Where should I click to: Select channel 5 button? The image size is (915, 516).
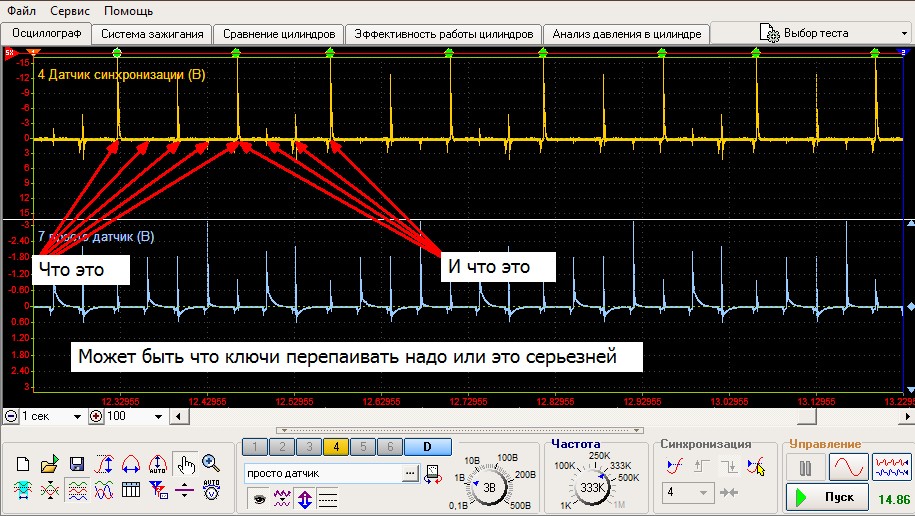363,447
